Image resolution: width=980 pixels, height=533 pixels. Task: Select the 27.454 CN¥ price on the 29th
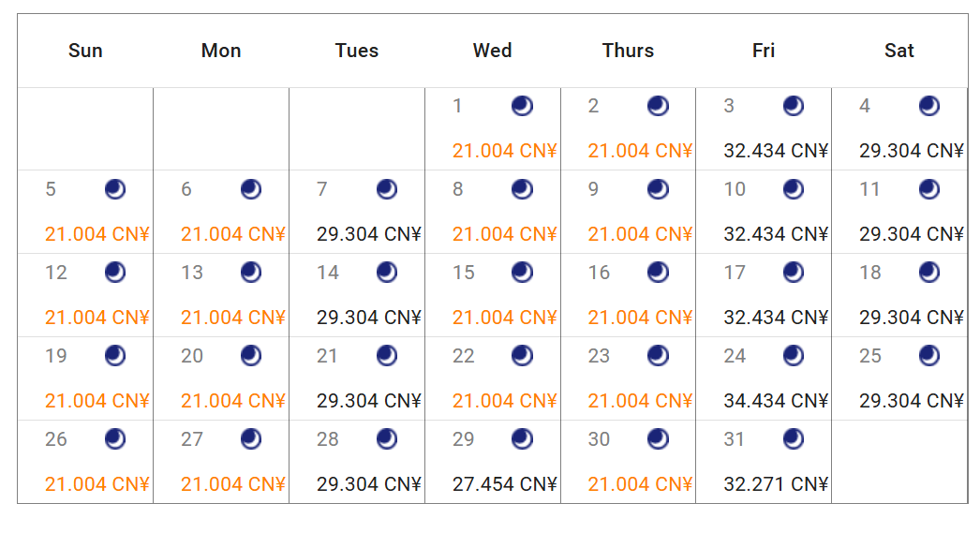[504, 484]
